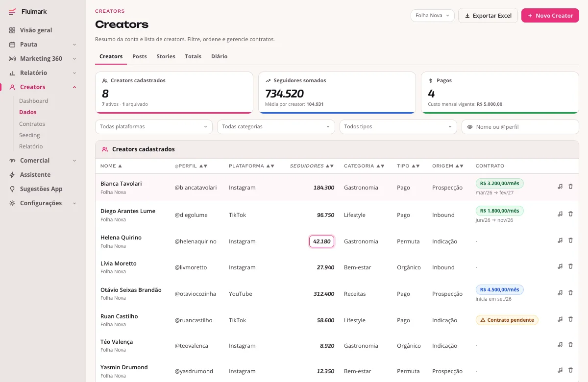Expand the top-level Relatório sidebar section
Viewport: 588px width, 382px height.
tap(43, 72)
